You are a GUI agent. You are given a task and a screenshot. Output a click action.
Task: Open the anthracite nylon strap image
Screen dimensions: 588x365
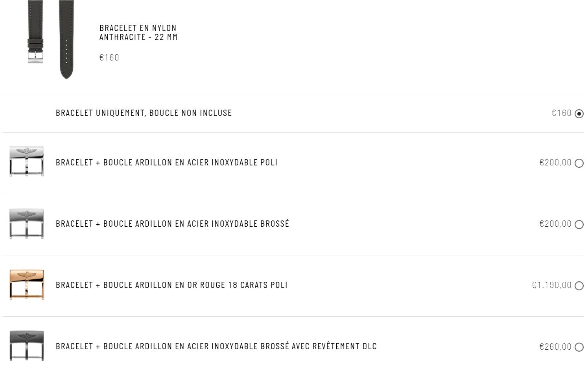(x=51, y=39)
